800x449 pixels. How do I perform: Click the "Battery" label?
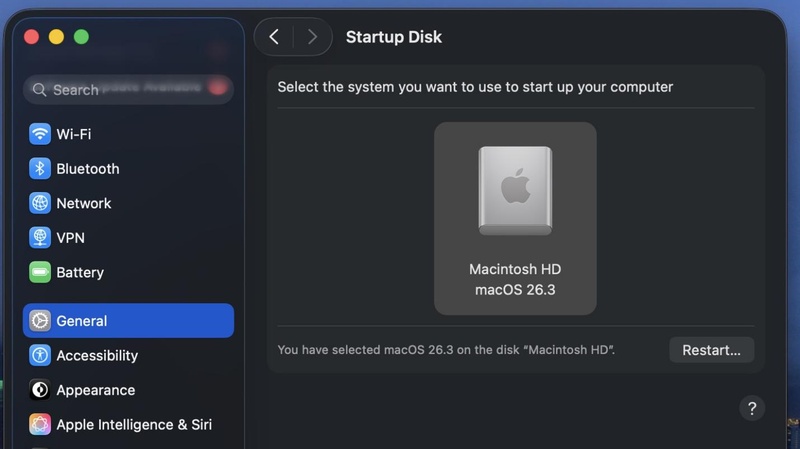80,272
